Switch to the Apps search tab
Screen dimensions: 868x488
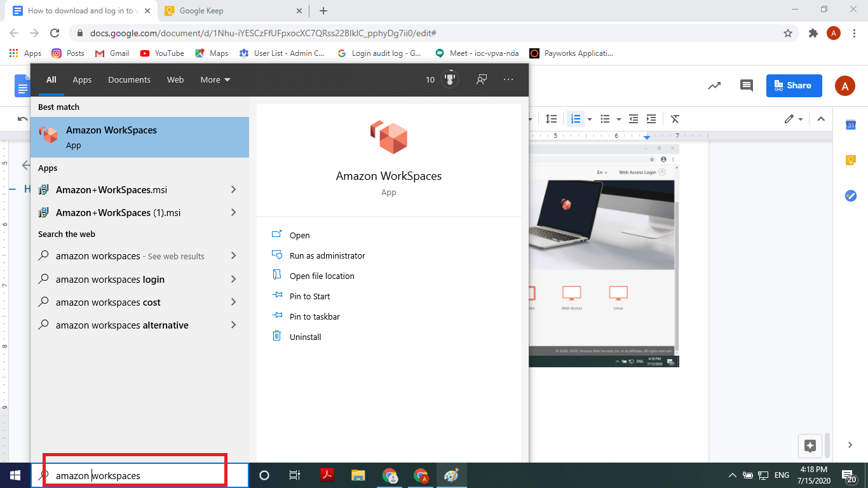pos(82,79)
